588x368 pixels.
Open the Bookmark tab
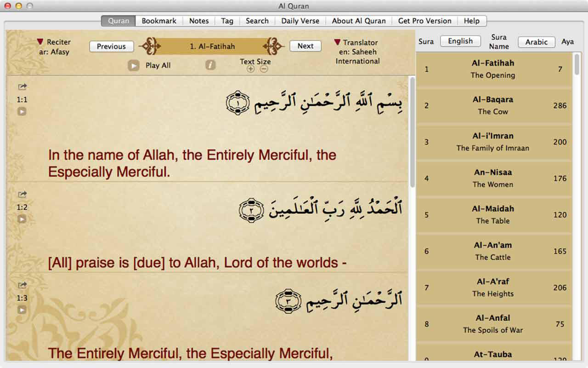tap(159, 21)
